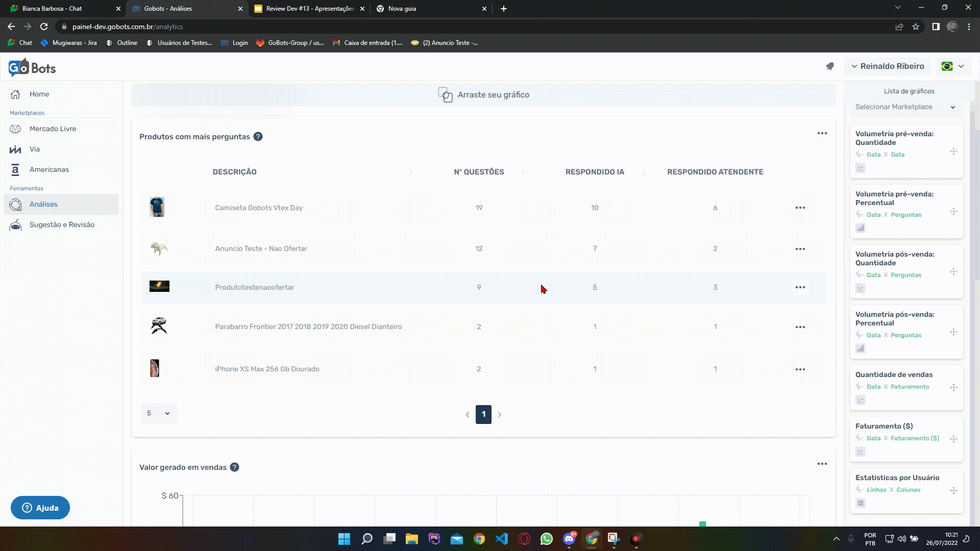The height and width of the screenshot is (551, 980).
Task: Open three-dots menu for Camiseta Gobots Vtex Day
Action: pos(800,208)
